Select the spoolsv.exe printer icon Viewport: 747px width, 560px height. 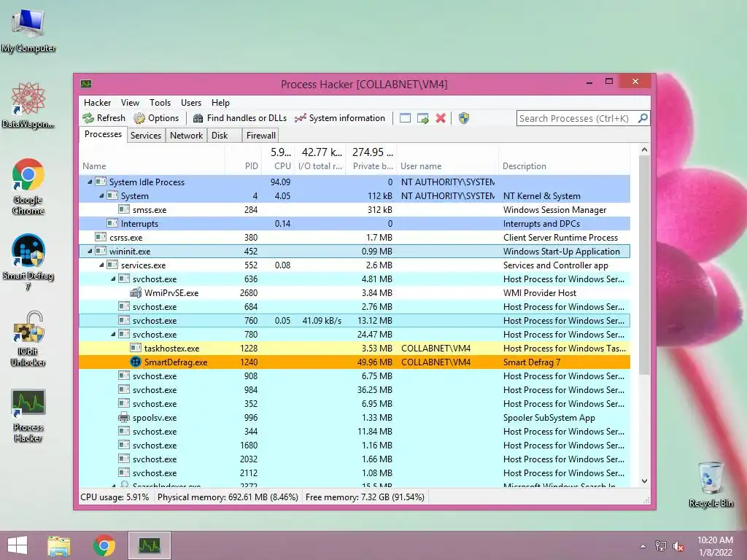pos(124,417)
